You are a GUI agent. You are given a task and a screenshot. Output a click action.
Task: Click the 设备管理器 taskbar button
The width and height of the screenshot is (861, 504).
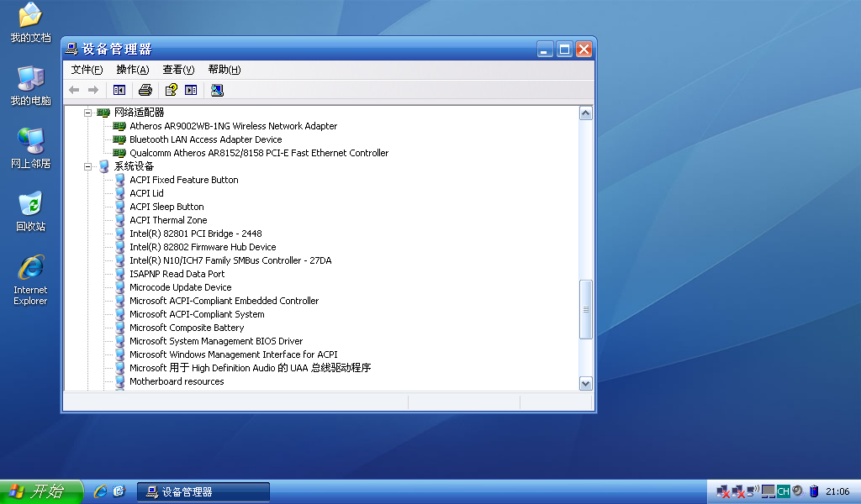pyautogui.click(x=203, y=491)
